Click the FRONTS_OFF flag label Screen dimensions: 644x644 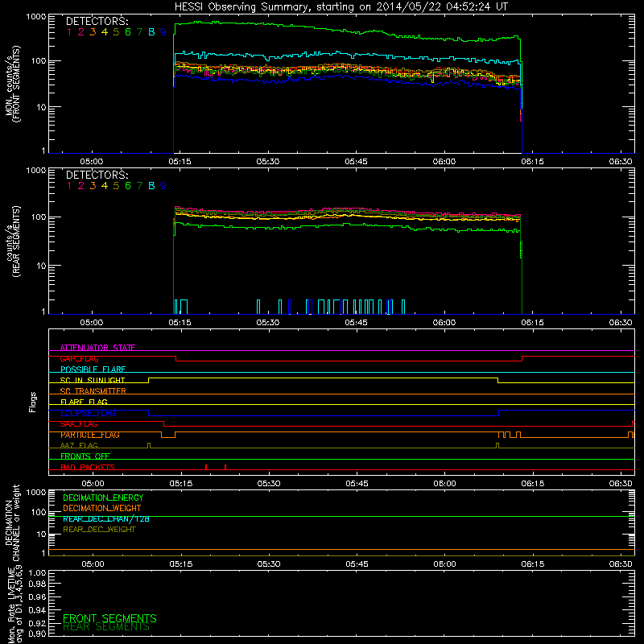(85, 456)
